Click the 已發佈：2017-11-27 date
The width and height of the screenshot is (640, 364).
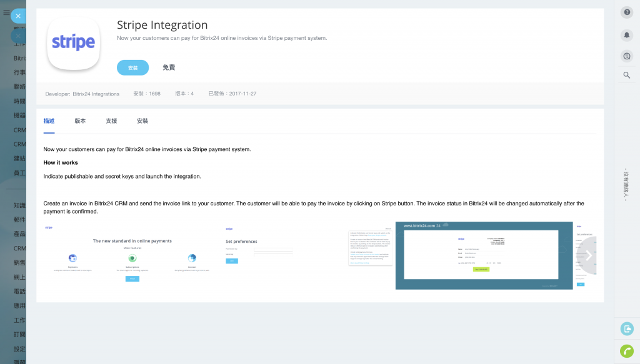pyautogui.click(x=232, y=94)
